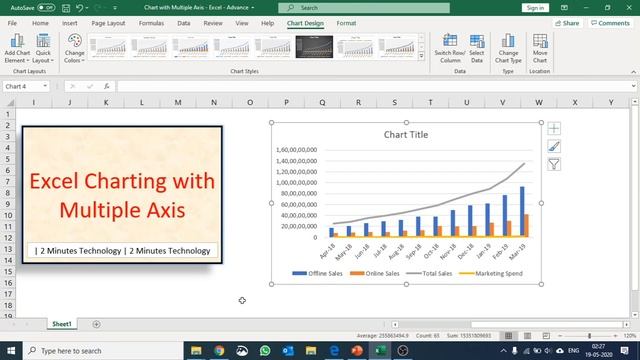Show hidden system tray icons
Screen dimensions: 640x360
pyautogui.click(x=503, y=351)
